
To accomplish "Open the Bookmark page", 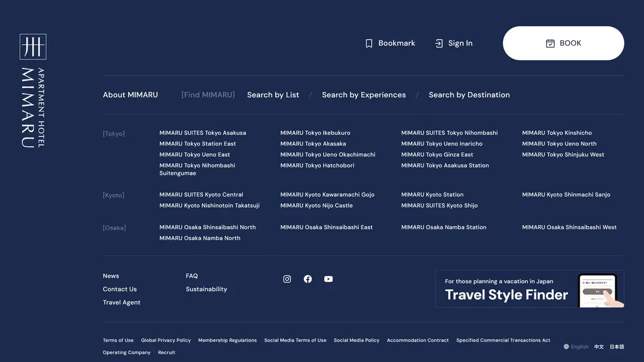I will (x=390, y=43).
